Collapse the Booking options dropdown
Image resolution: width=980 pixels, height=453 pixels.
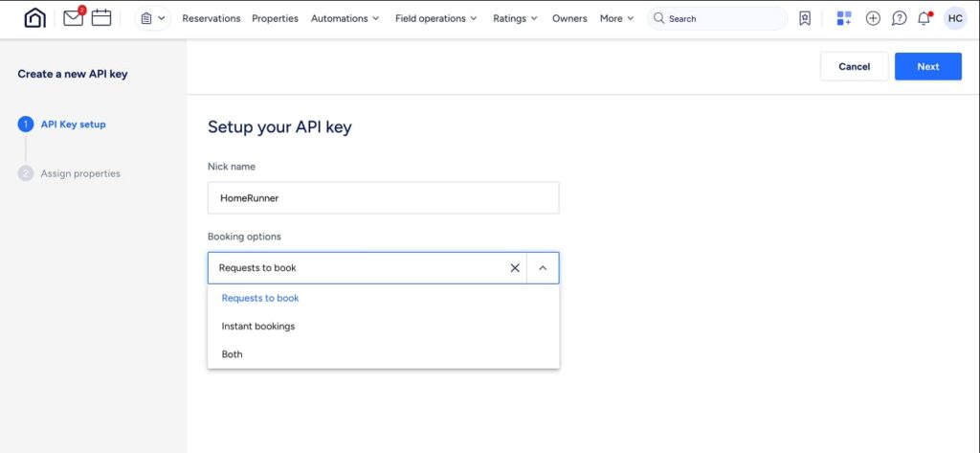click(543, 268)
